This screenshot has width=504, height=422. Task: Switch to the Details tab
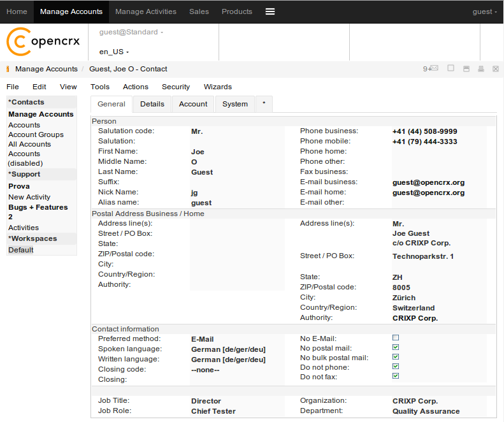[x=152, y=104]
